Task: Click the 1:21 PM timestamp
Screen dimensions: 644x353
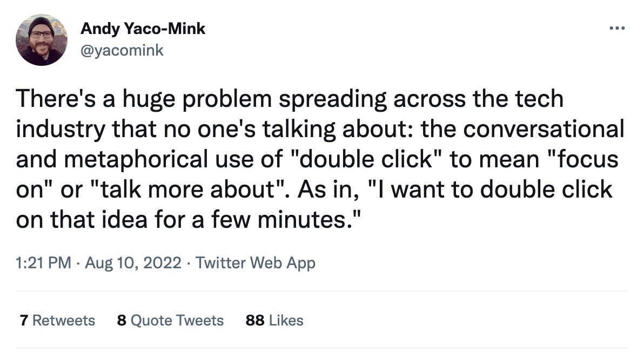Action: [x=43, y=263]
